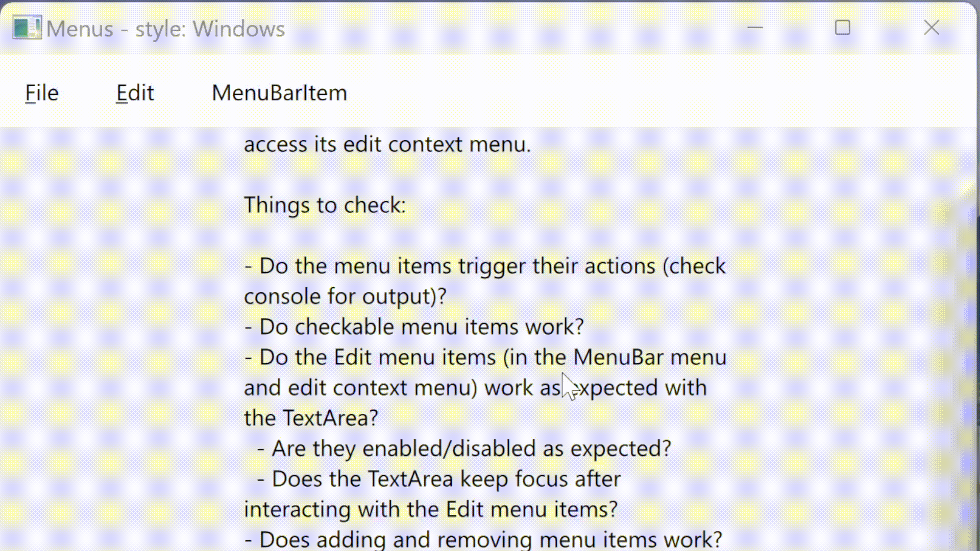Open the Edit menu
The width and height of the screenshot is (980, 551).
point(135,93)
